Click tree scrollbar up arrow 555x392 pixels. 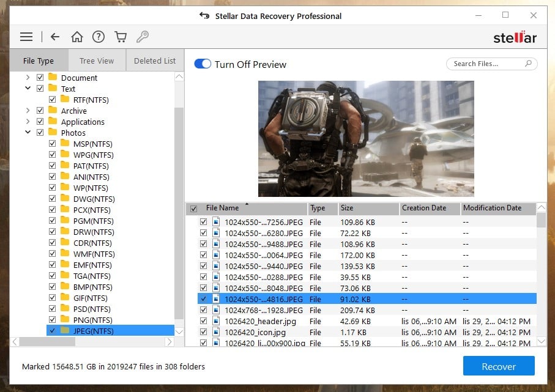pyautogui.click(x=179, y=76)
